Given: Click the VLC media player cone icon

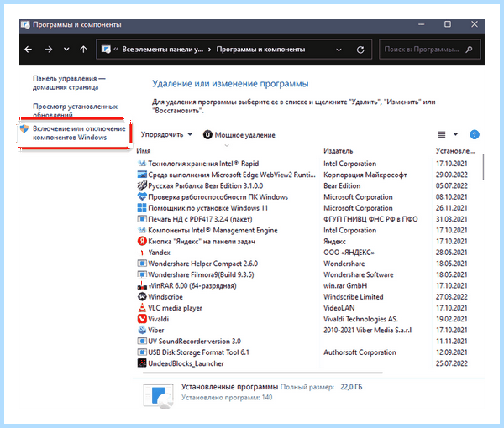Looking at the screenshot, I should [142, 308].
